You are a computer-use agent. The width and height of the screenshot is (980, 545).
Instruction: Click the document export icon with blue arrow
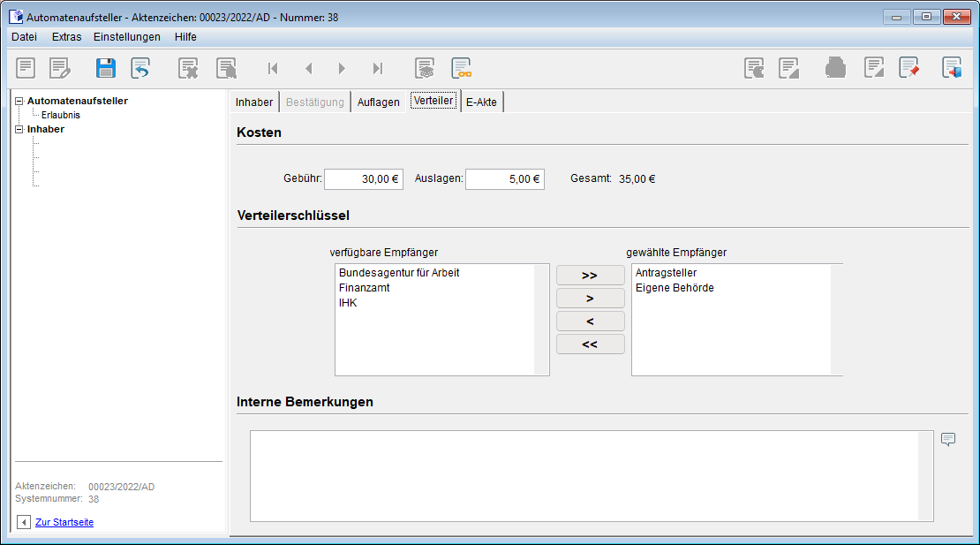[x=952, y=68]
